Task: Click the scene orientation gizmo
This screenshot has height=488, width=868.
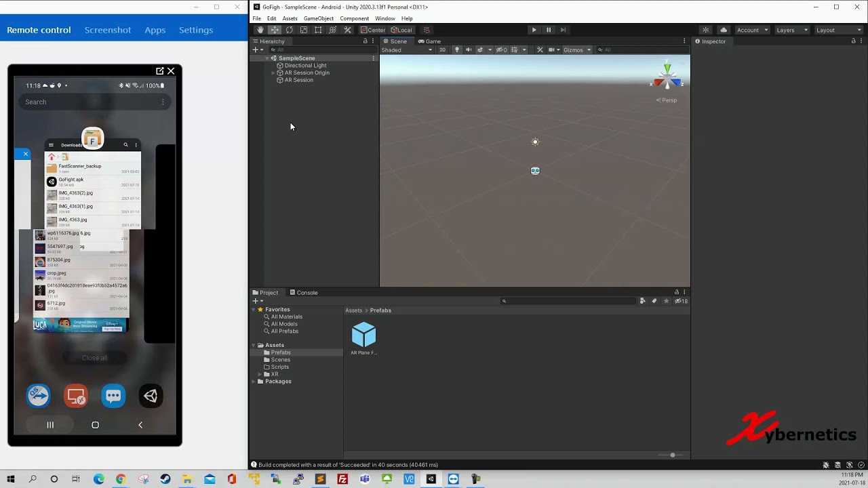Action: tap(667, 76)
